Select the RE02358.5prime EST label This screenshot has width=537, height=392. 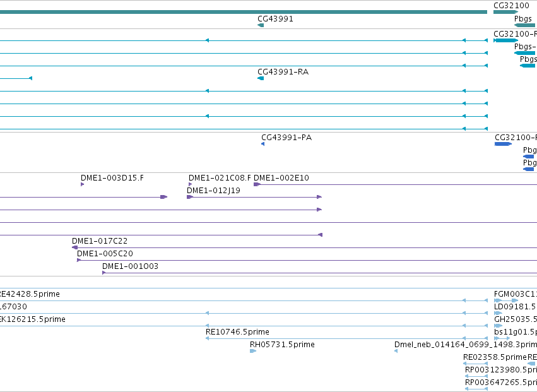495,357
